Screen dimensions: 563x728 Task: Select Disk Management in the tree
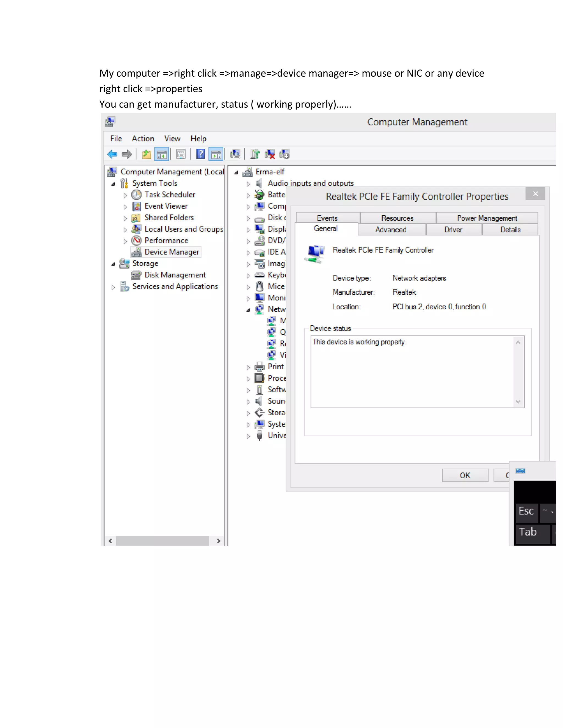pyautogui.click(x=175, y=275)
